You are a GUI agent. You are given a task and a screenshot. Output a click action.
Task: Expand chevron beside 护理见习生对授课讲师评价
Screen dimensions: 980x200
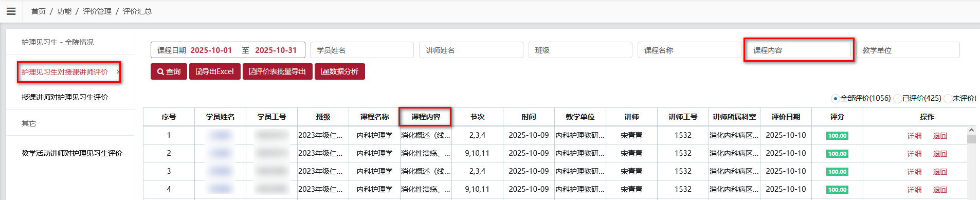coord(118,72)
